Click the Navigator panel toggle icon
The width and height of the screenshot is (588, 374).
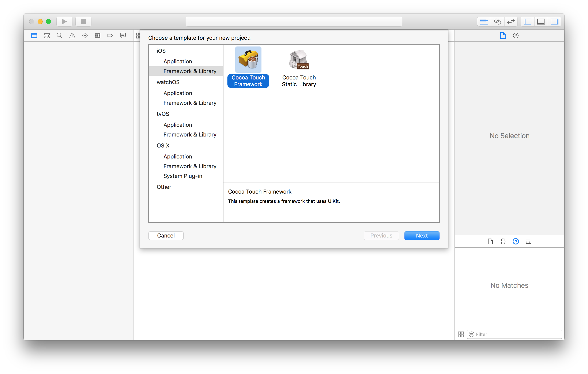point(528,21)
